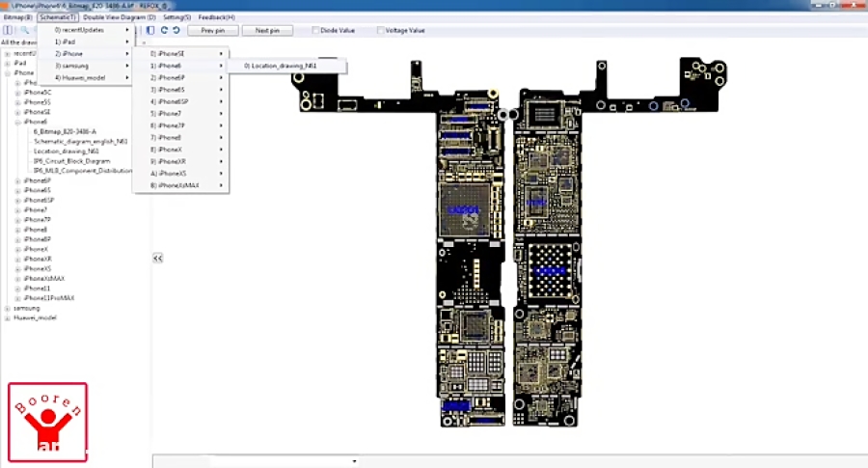The height and width of the screenshot is (468, 868).
Task: Collapse the iPhone6 node in the tree
Action: click(17, 122)
